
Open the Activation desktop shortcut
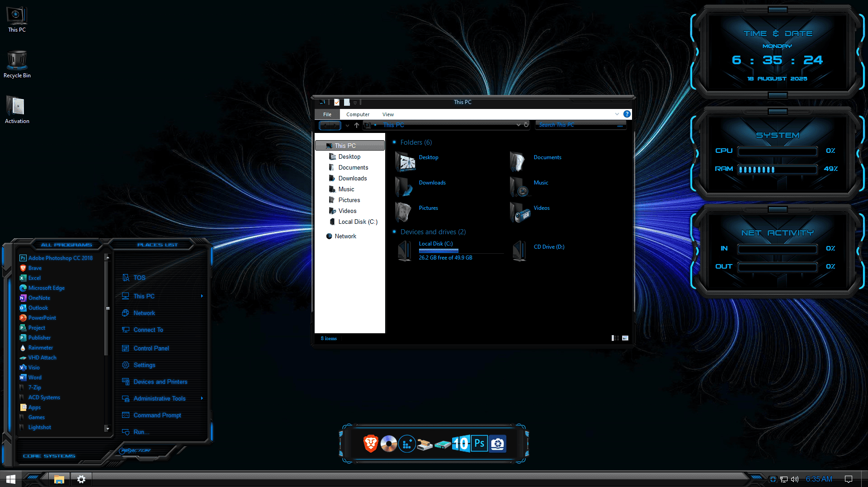tap(17, 110)
